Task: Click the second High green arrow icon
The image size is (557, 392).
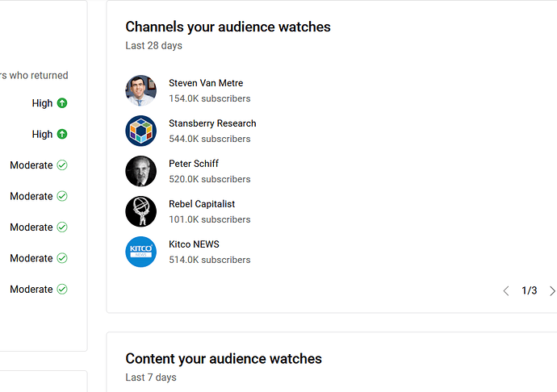Action: pos(62,134)
